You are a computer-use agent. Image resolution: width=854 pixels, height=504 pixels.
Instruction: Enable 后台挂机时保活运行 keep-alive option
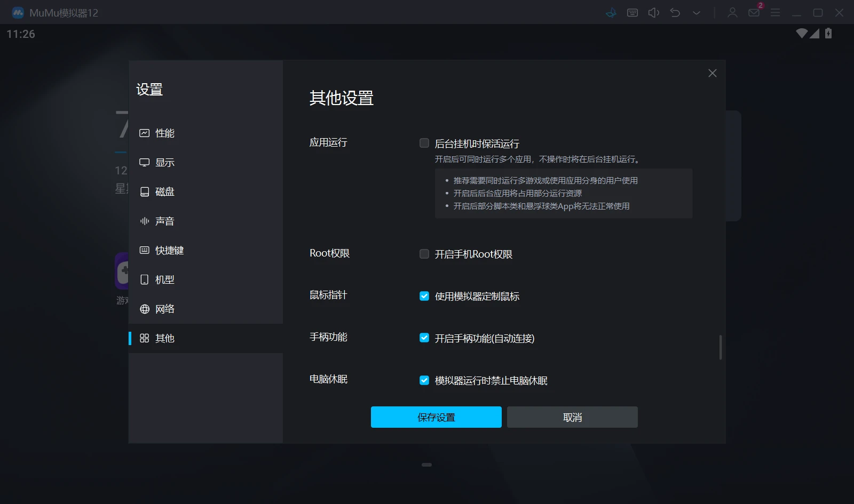click(424, 143)
